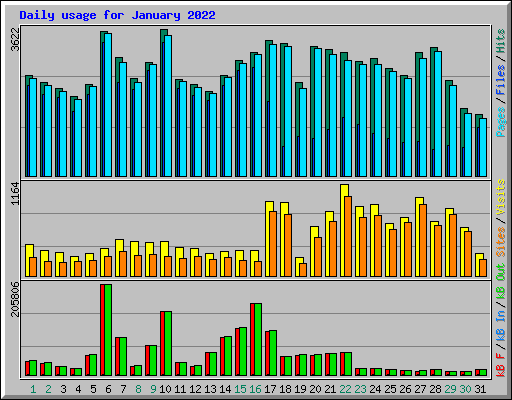Click the 'Visits' legend label
Viewport: 512px width, 400px height.
[x=501, y=197]
